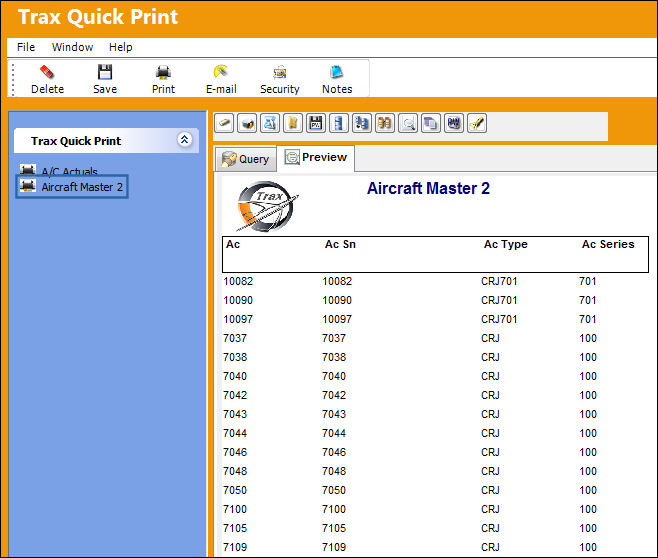
Task: Click CRJ type in row 7037
Action: 490,338
